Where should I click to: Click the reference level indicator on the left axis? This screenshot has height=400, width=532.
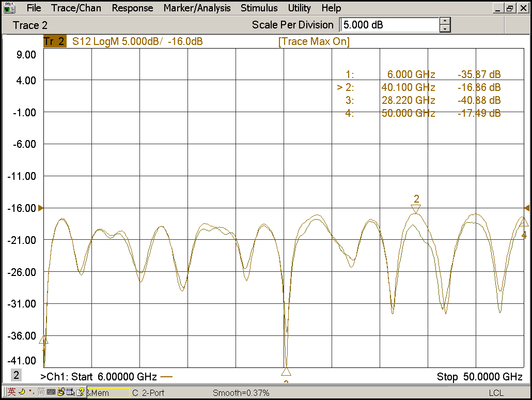[41, 208]
